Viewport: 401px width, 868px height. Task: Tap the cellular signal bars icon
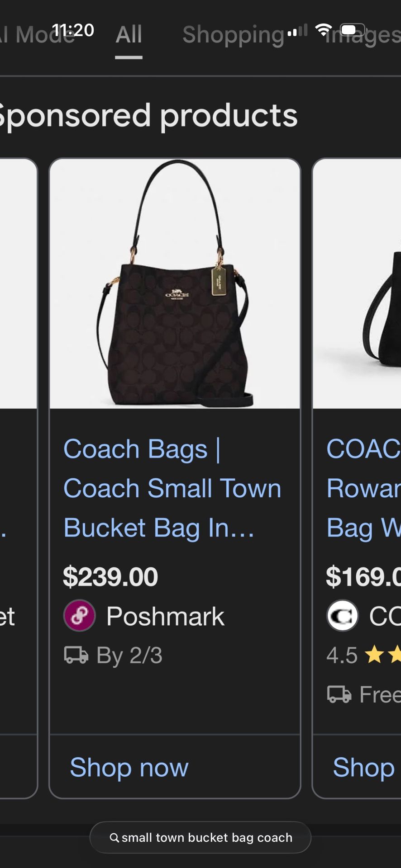tap(297, 30)
